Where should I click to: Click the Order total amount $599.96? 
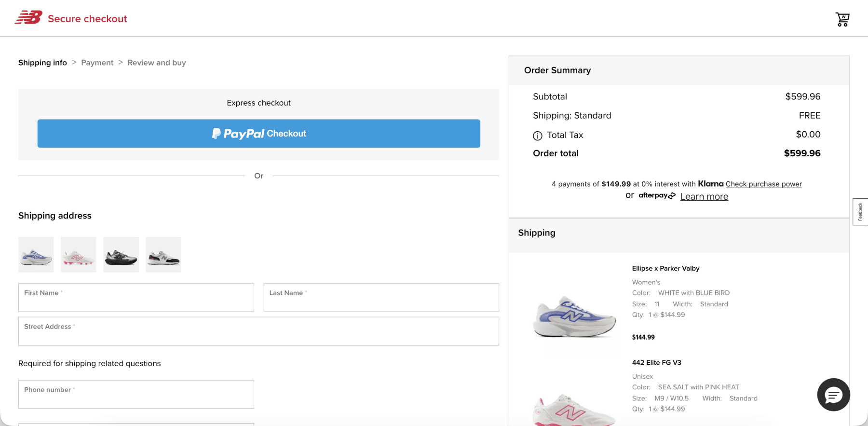tap(802, 153)
